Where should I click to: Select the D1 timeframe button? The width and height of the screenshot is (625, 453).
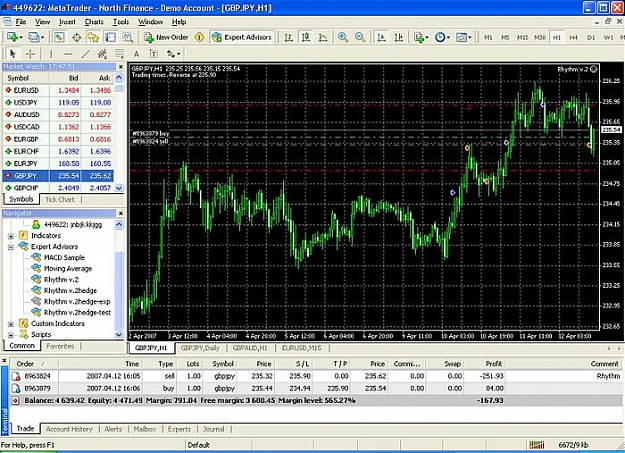591,37
